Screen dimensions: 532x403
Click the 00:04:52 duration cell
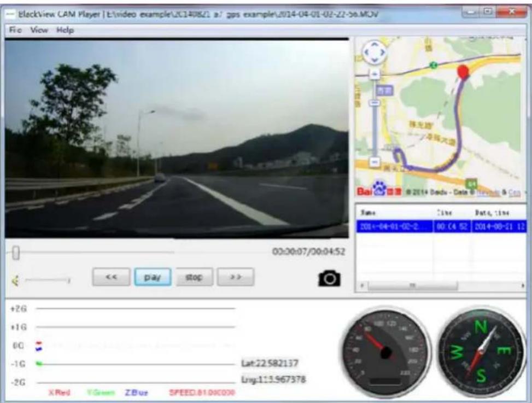pos(452,226)
